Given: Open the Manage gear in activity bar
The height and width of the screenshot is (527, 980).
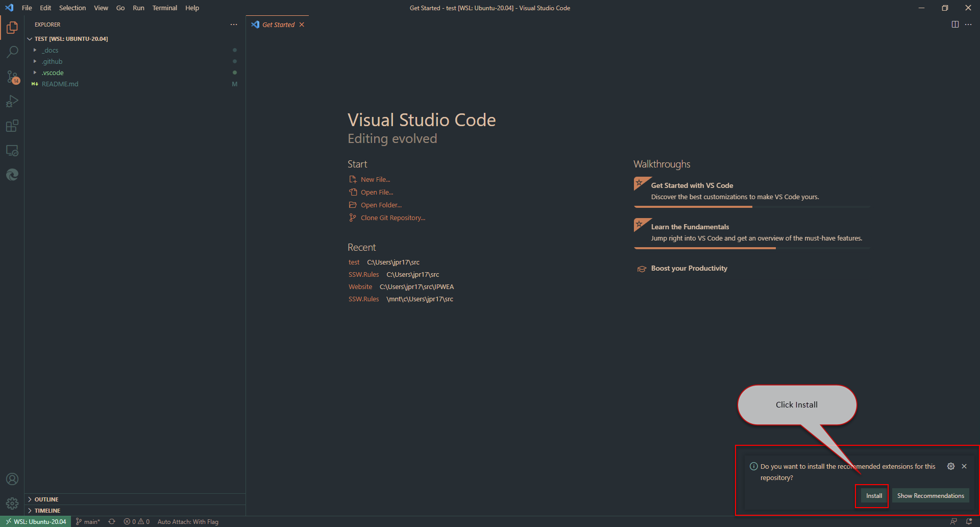Looking at the screenshot, I should (12, 504).
